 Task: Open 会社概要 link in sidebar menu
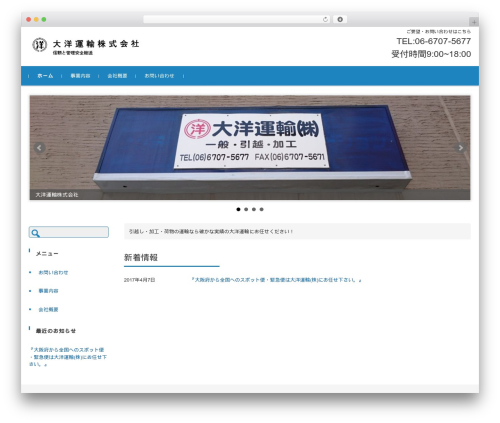(48, 310)
